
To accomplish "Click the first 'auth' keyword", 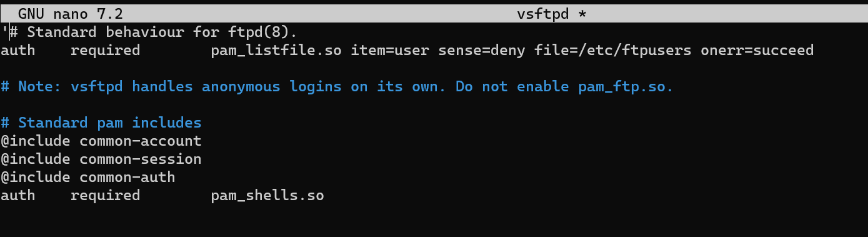I will pyautogui.click(x=18, y=50).
